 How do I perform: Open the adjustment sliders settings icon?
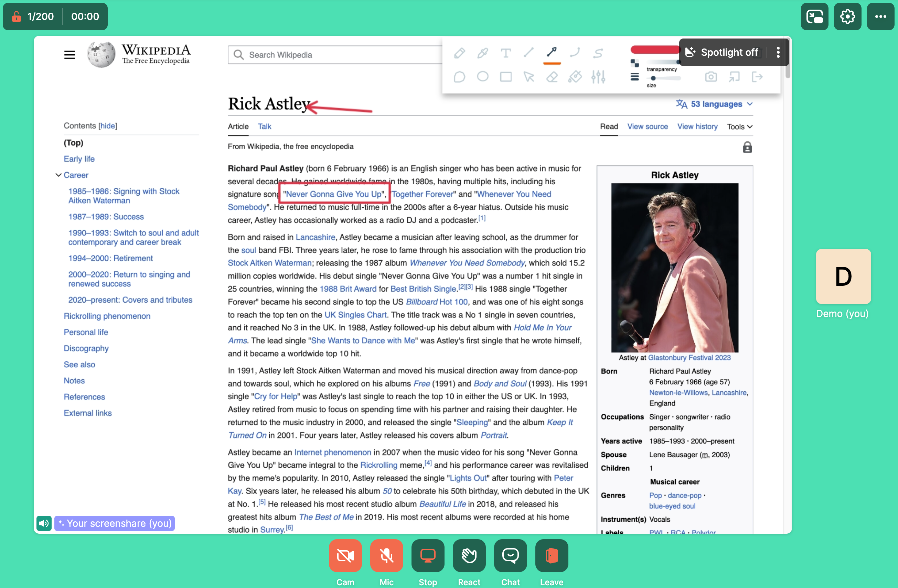point(598,77)
